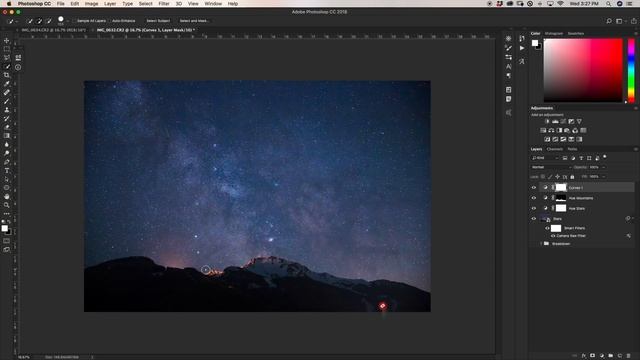Toggle lock all layer icon
This screenshot has height=360, width=640.
pyautogui.click(x=572, y=177)
